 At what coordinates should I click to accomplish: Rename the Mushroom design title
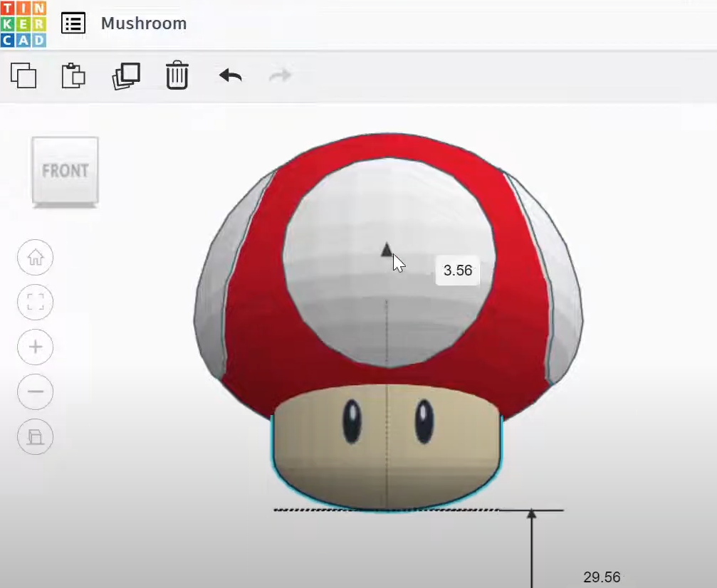(x=145, y=23)
